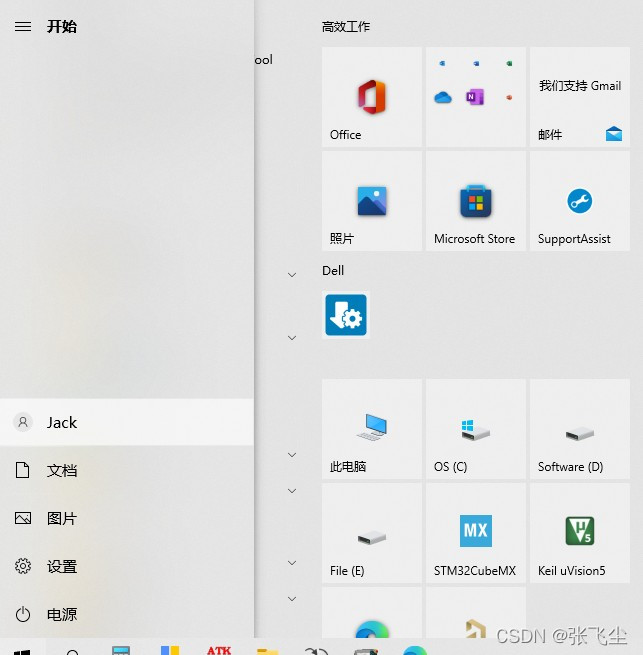Screen dimensions: 643x655
Task: Open the 邮件 Mail tile
Action: [x=580, y=97]
